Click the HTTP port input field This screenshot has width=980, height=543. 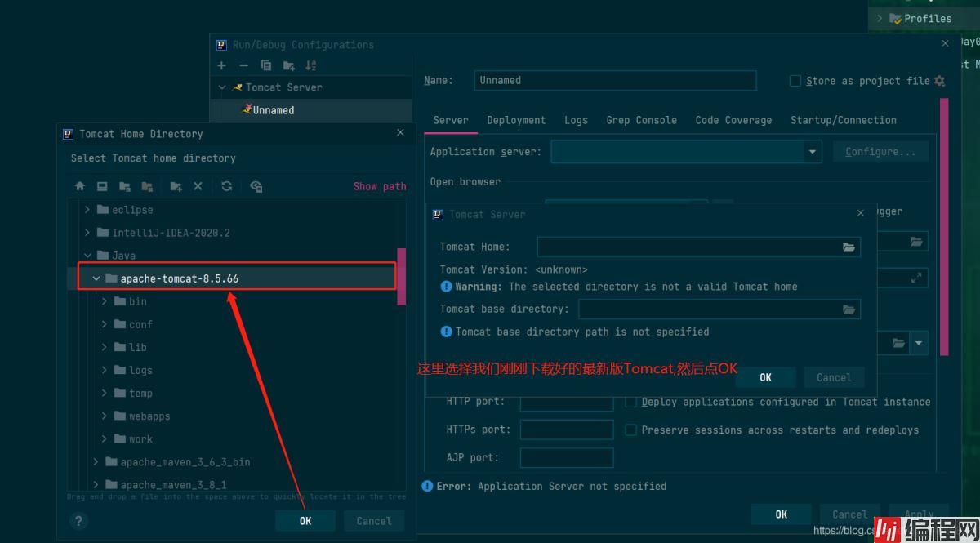click(x=566, y=402)
